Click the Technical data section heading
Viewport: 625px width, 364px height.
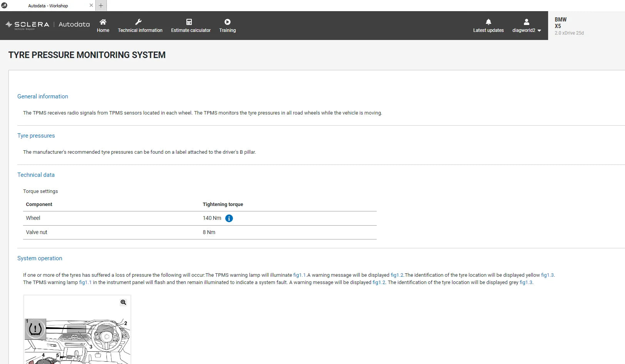click(36, 175)
